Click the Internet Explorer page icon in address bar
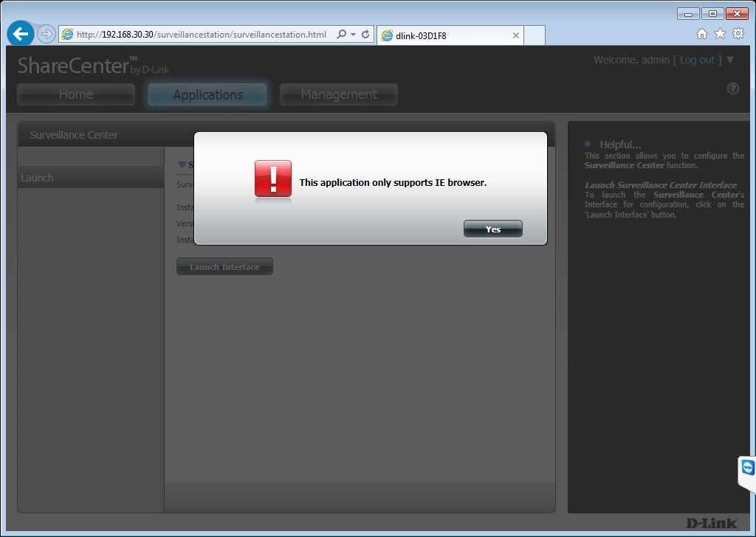 67,34
